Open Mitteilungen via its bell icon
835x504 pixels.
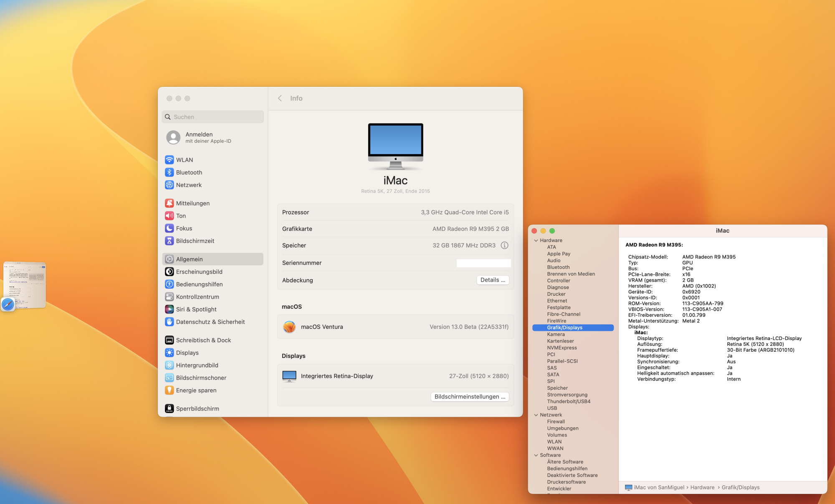pyautogui.click(x=169, y=203)
